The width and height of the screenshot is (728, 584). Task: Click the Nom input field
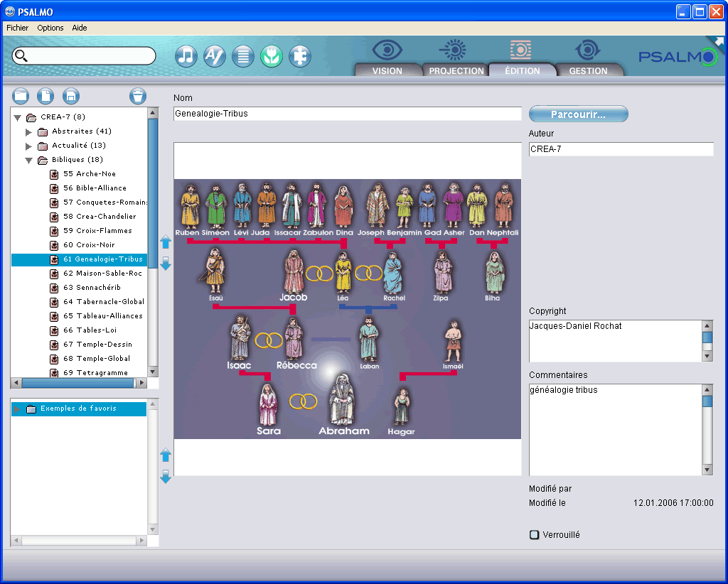click(x=347, y=114)
